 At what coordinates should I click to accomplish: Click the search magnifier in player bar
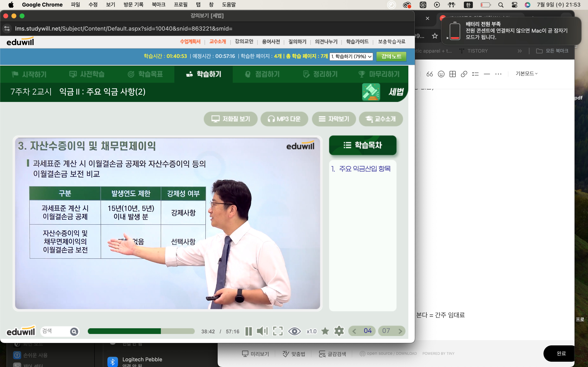74,331
